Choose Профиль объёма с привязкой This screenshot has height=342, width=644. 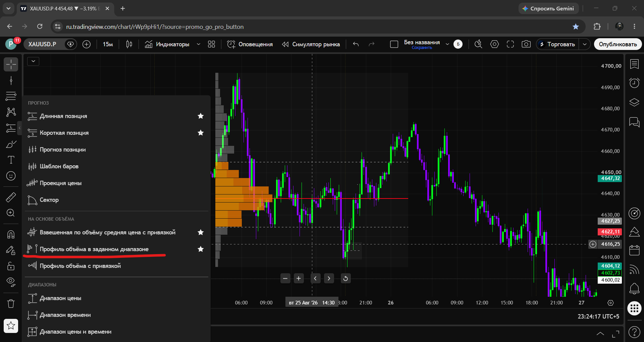(x=116, y=266)
